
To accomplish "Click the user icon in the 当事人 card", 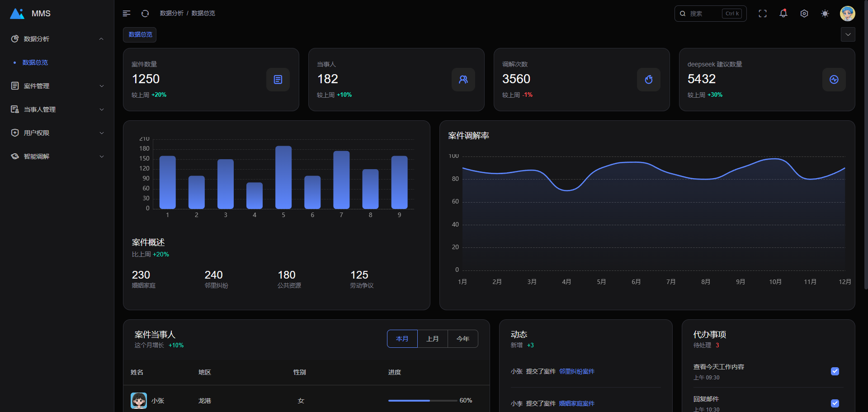I will coord(463,80).
